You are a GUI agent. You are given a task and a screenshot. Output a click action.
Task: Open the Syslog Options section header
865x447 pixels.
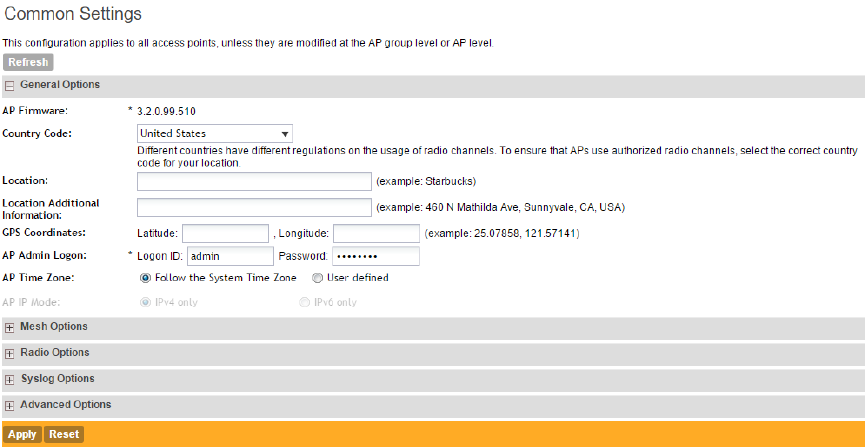pos(57,379)
